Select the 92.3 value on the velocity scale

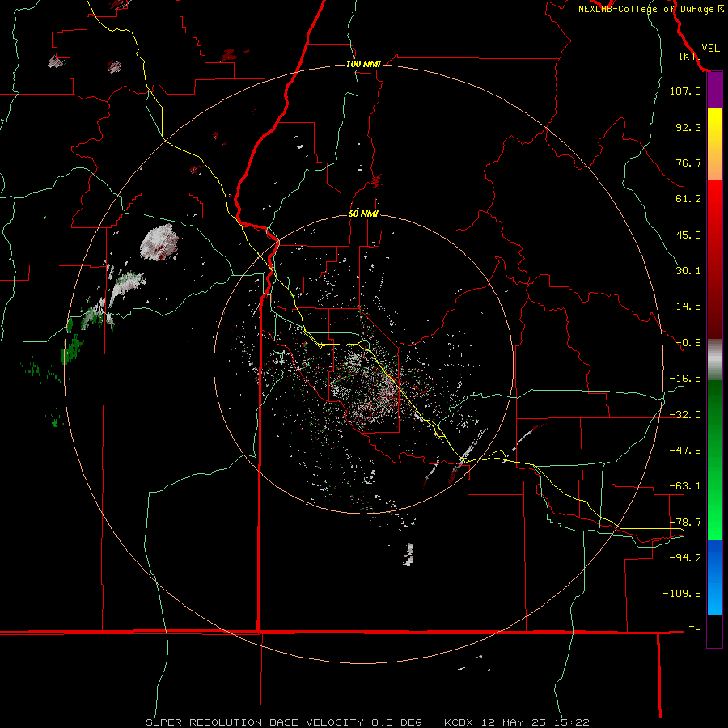(688, 127)
